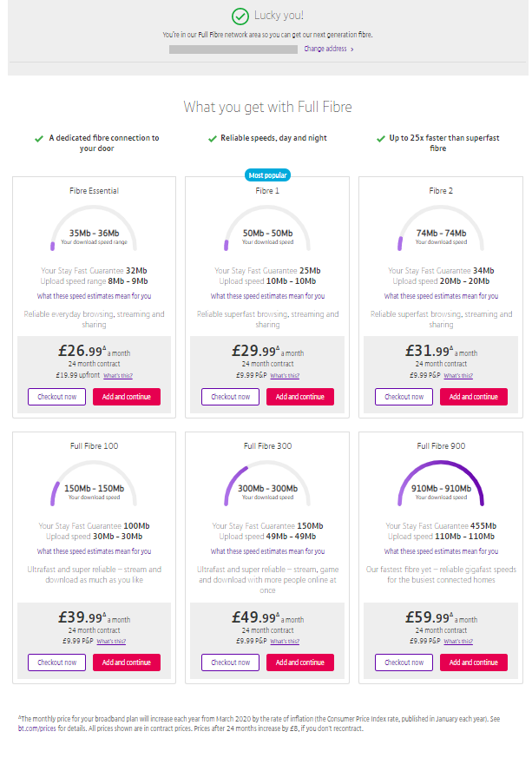Open the Change address link

tap(328, 49)
